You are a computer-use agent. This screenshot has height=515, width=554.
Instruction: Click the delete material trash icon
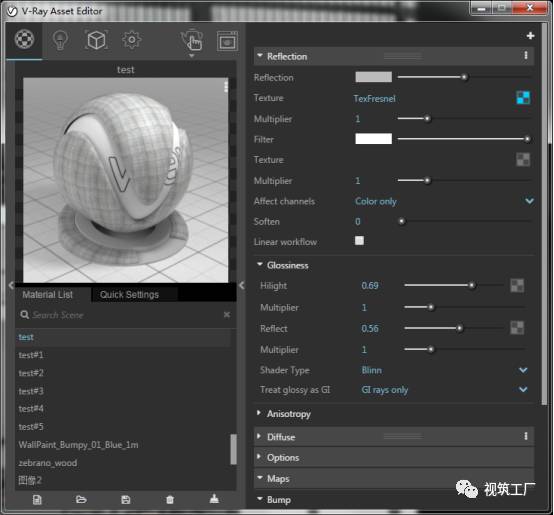170,499
